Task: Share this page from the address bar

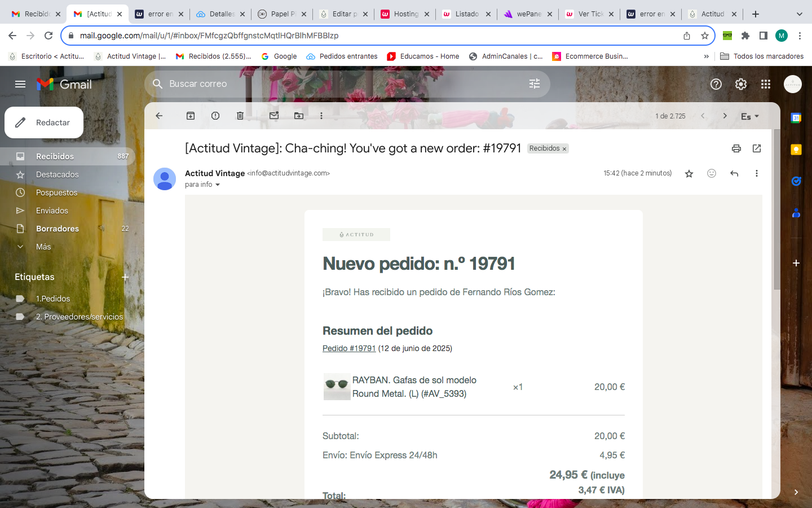Action: [687, 36]
